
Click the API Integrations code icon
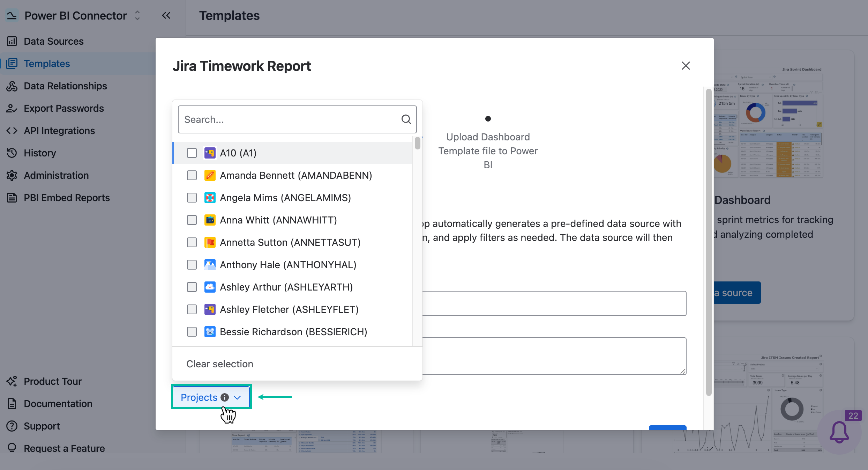12,131
